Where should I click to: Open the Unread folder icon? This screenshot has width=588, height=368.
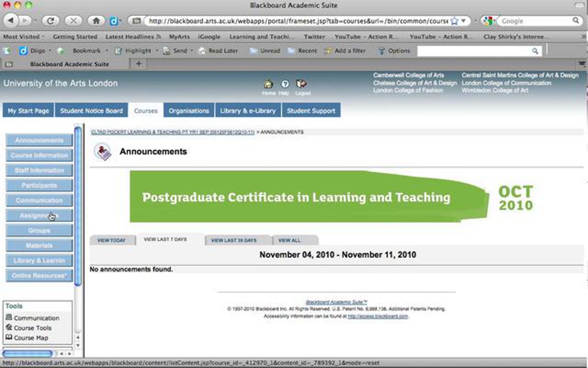253,51
